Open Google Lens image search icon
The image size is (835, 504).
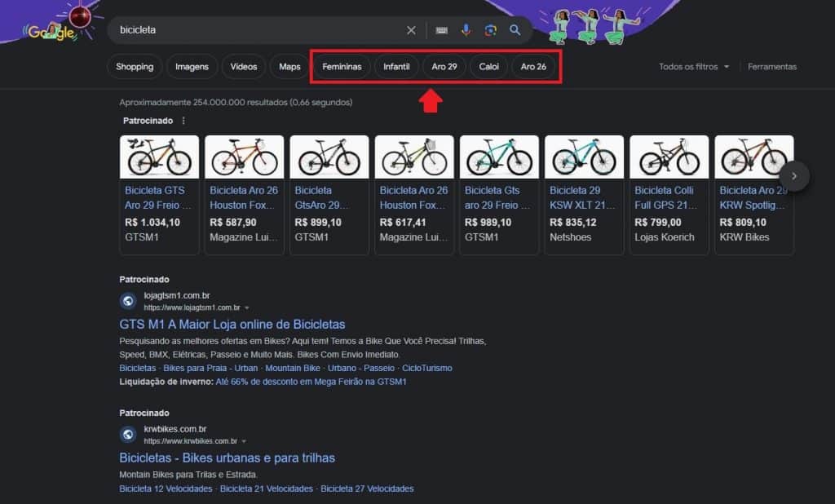coord(490,30)
